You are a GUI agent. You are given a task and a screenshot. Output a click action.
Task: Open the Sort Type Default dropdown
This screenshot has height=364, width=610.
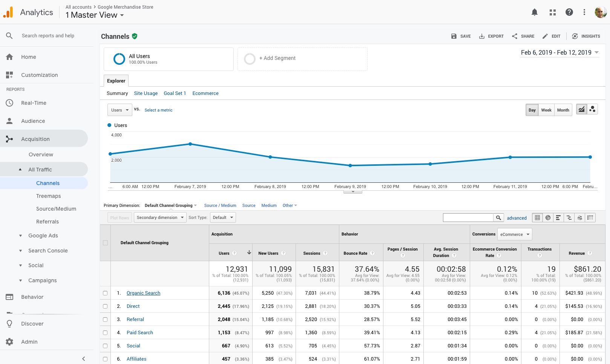[x=223, y=217]
